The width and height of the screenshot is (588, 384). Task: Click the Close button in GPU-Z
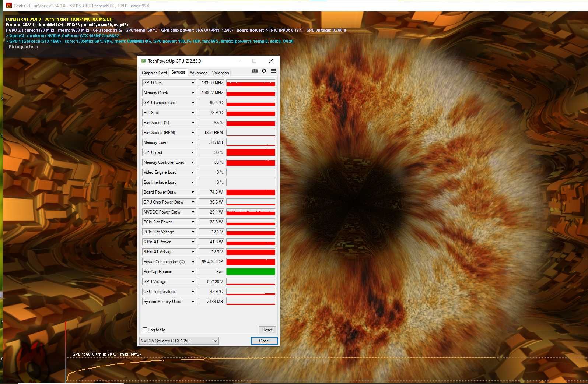pos(264,341)
